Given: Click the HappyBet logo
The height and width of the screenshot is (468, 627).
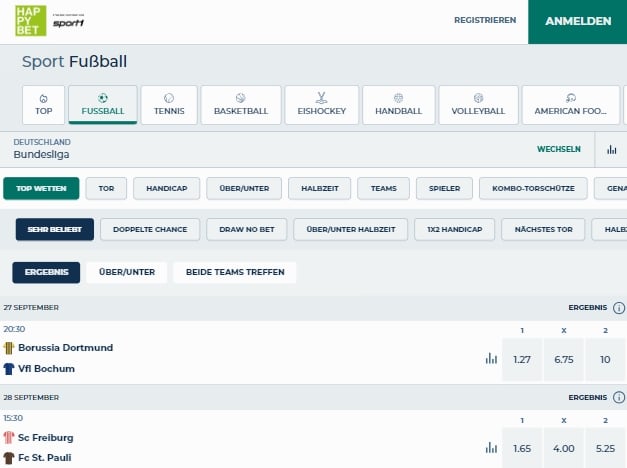Looking at the screenshot, I should 31,21.
